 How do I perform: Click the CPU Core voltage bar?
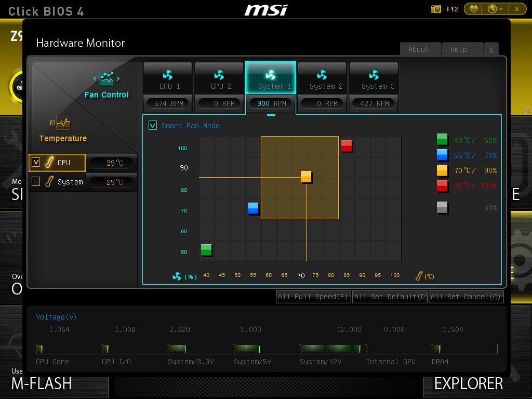click(39, 349)
